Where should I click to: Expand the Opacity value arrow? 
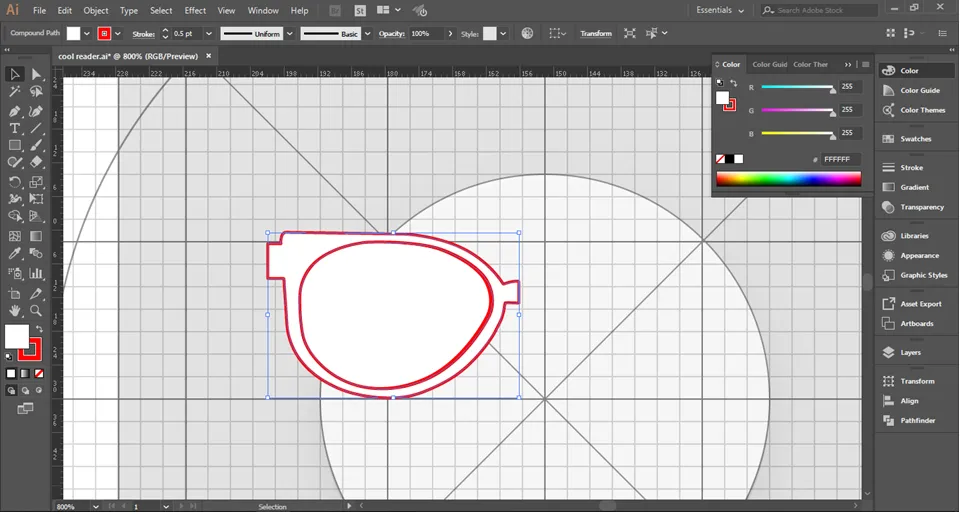pos(450,34)
